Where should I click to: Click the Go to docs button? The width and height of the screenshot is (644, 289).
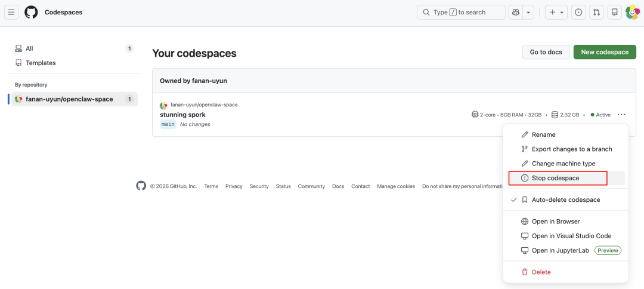click(x=546, y=52)
